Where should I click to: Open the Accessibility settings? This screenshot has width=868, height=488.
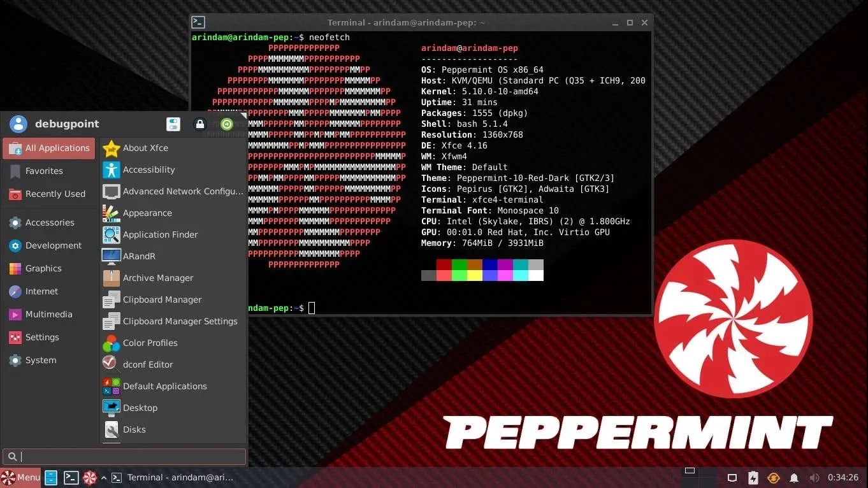[150, 169]
